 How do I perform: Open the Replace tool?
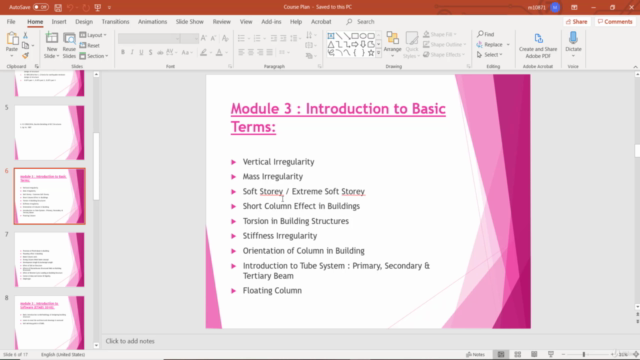click(490, 44)
